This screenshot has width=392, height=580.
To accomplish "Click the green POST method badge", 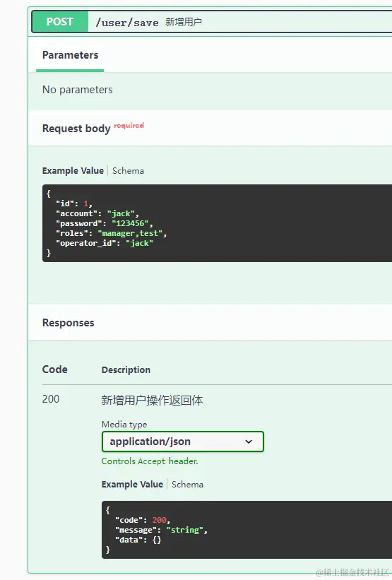I will click(60, 22).
